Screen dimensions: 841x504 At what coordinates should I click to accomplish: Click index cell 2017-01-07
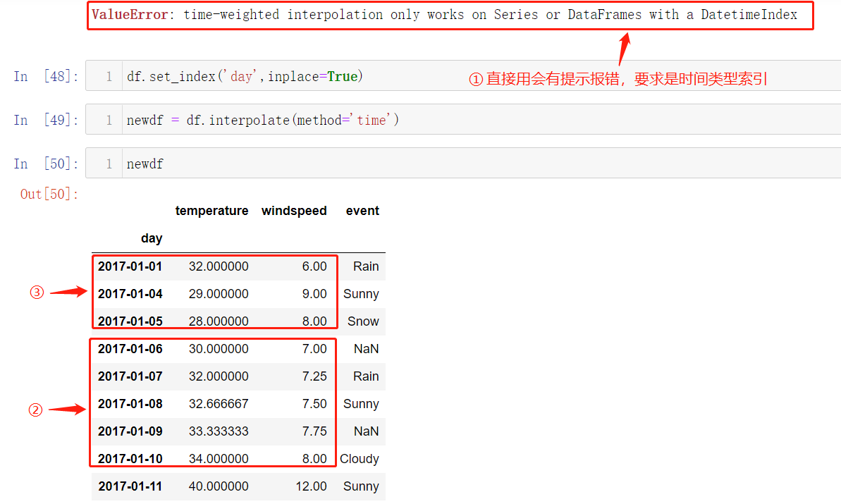click(x=130, y=376)
